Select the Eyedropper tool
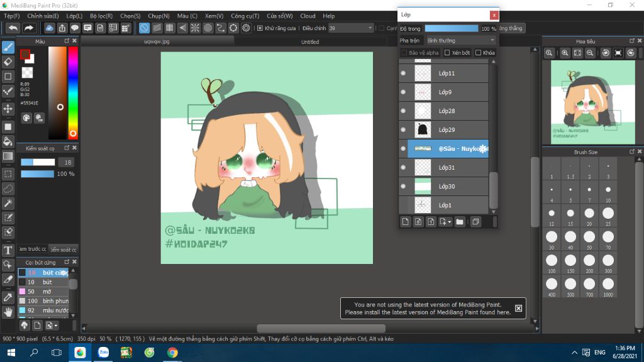The width and height of the screenshot is (644, 362). click(x=8, y=297)
